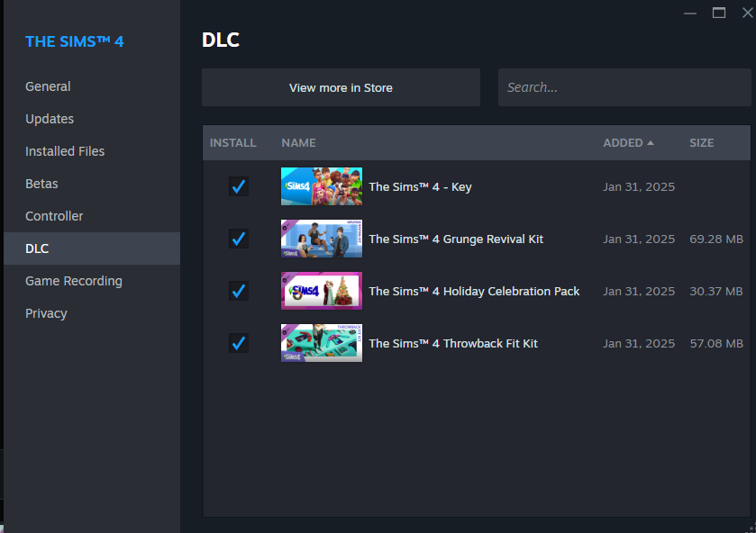The image size is (756, 533).
Task: Select The Sims 4 - Key name
Action: [x=420, y=187]
